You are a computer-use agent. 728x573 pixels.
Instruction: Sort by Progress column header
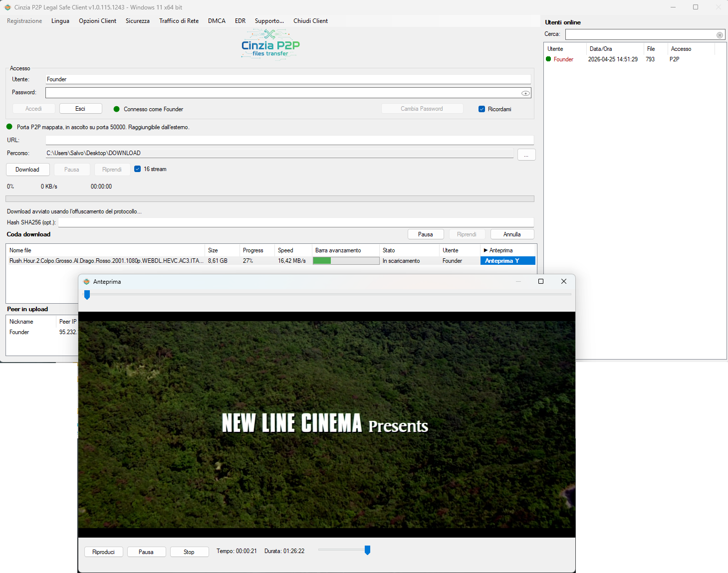[257, 250]
